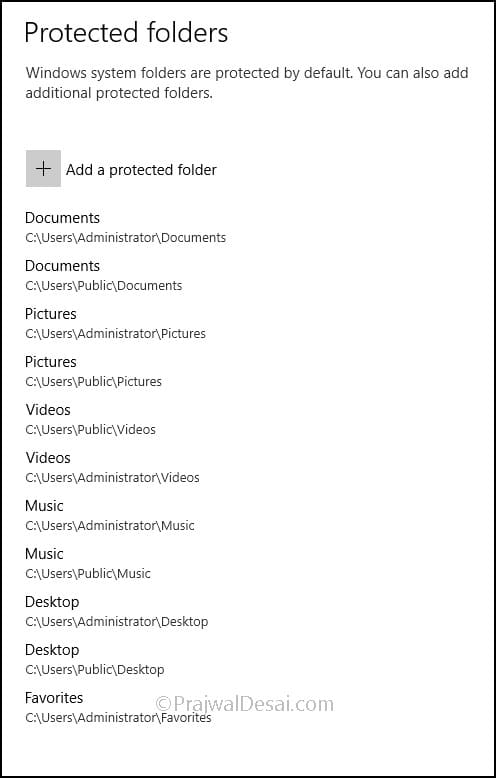Select the Administrator Videos folder entry
Viewport: 496px width, 778px height.
(x=113, y=468)
